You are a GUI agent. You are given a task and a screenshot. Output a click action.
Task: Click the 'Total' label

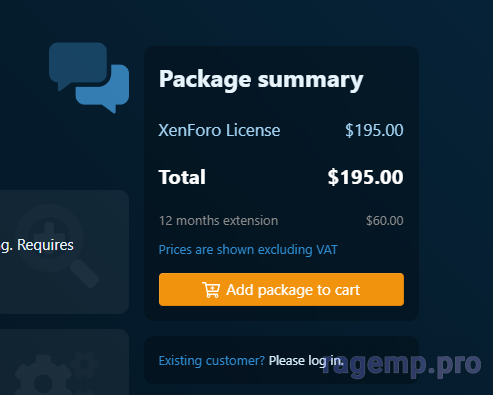(182, 177)
